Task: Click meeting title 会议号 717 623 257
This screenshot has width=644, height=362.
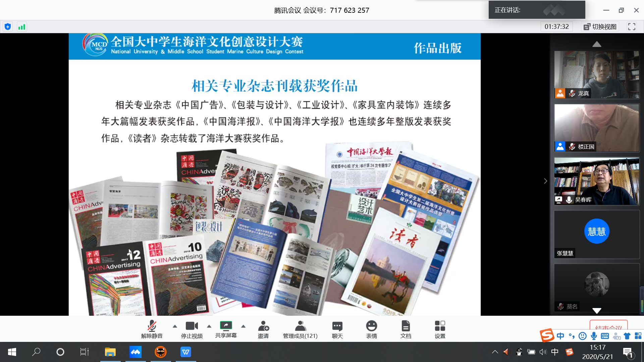Action: coord(322,10)
